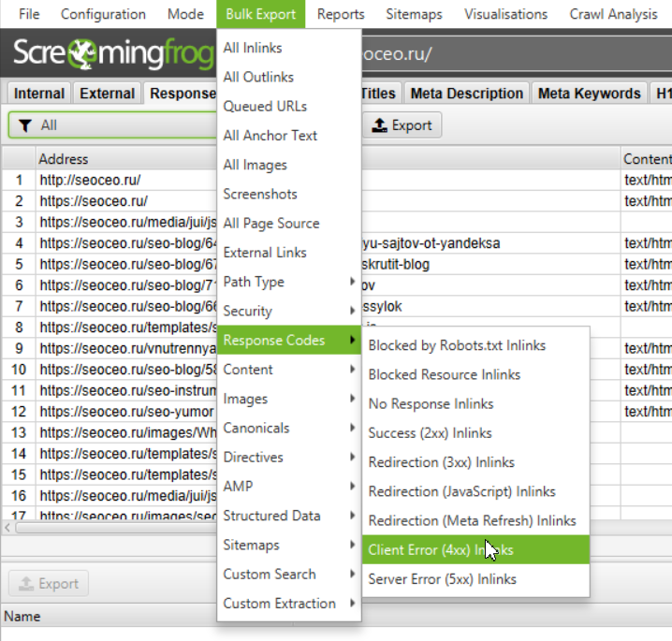Open the Meta Keywords tab
Image resolution: width=672 pixels, height=641 pixels.
click(x=590, y=94)
